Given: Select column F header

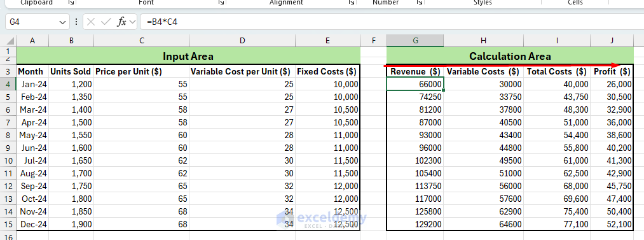Looking at the screenshot, I should coord(373,41).
